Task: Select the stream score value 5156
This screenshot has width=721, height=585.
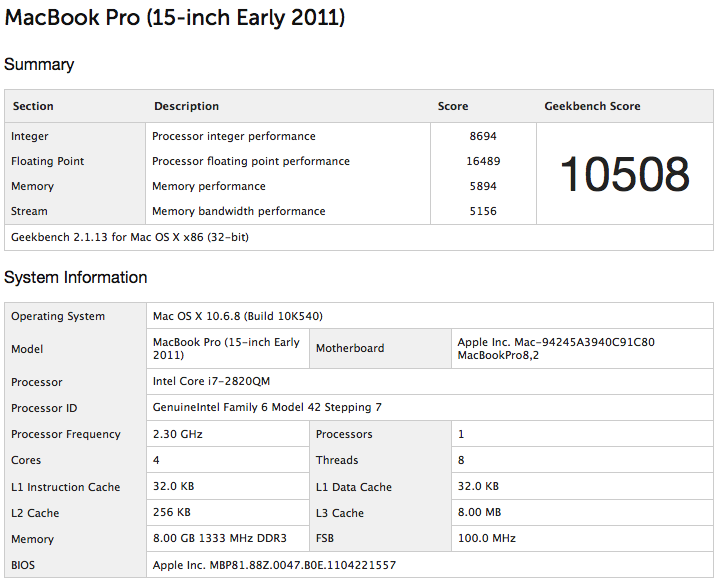Action: coord(483,211)
